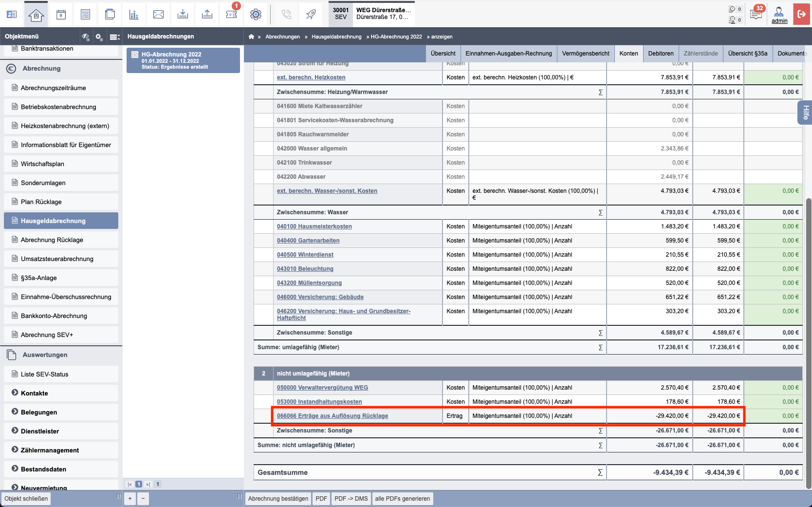
Task: Collapse menu list icon in Objektmenü header
Action: click(x=114, y=37)
